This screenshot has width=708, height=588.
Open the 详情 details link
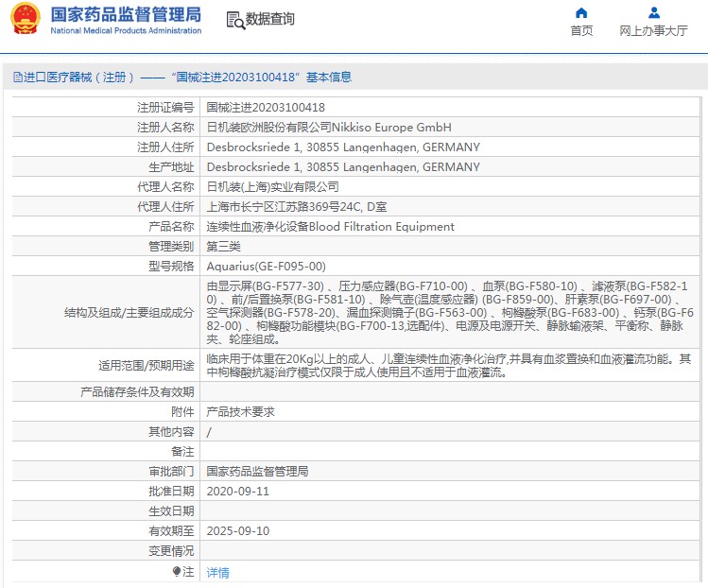point(217,573)
